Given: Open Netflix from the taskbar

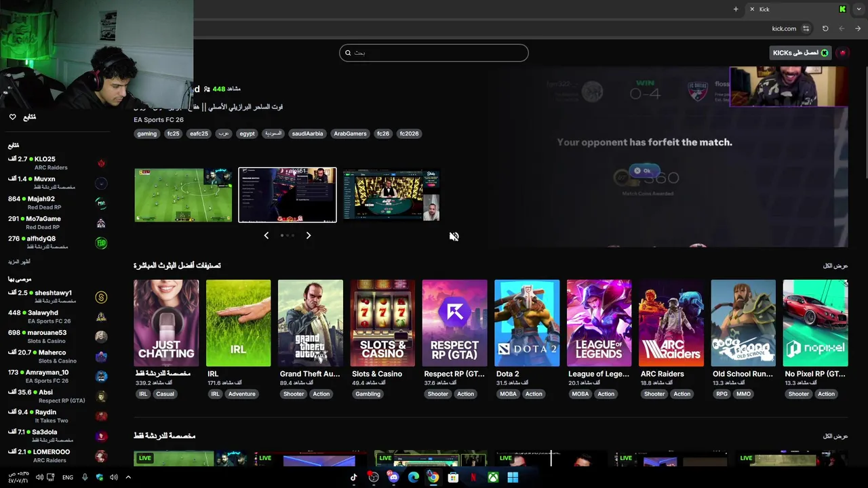Looking at the screenshot, I should pyautogui.click(x=473, y=477).
